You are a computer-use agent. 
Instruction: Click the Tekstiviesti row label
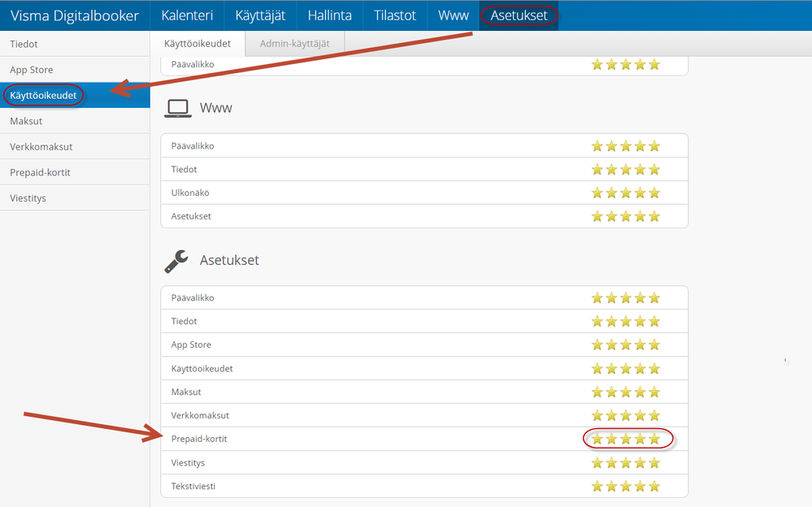[193, 487]
